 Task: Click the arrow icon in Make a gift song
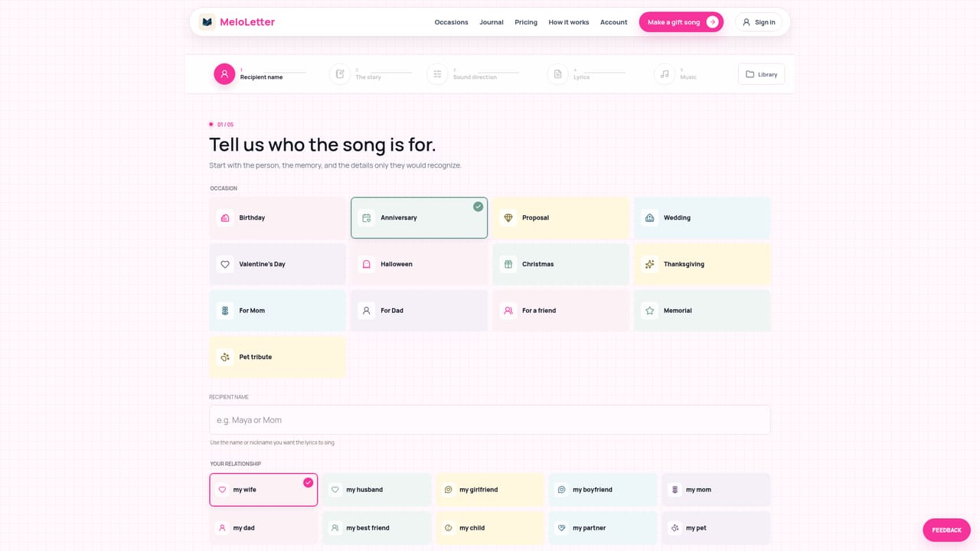[712, 22]
